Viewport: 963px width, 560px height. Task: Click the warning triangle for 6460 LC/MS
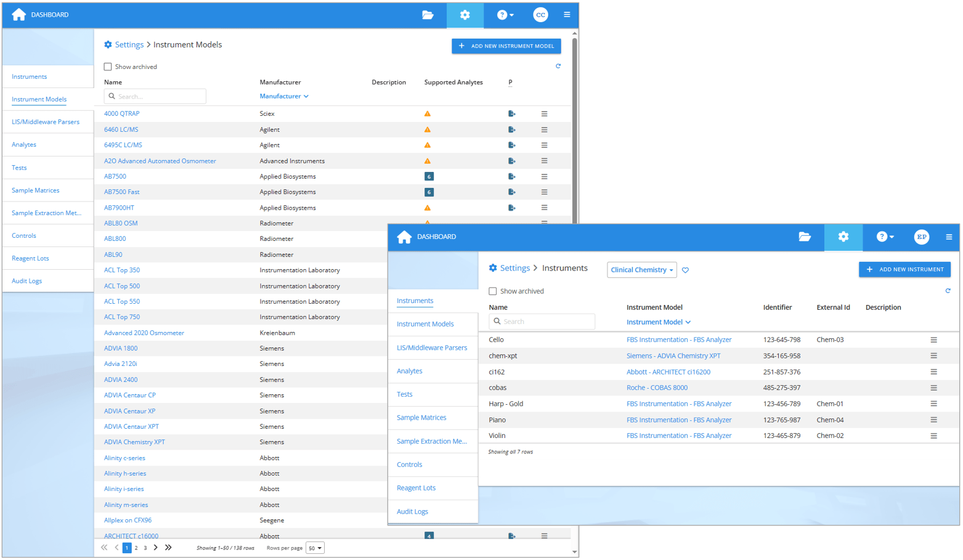427,130
